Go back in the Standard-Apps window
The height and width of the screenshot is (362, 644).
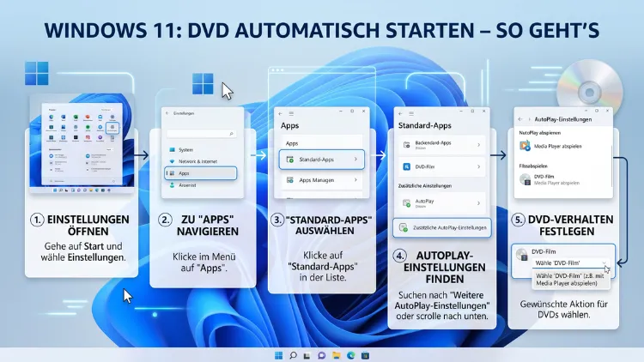point(400,114)
